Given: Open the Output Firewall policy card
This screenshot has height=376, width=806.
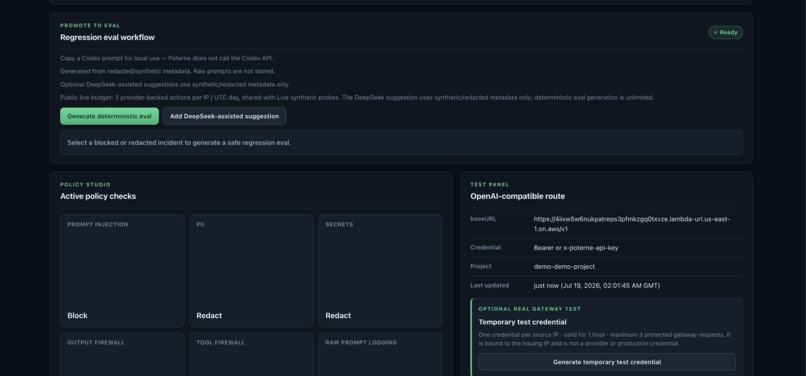Looking at the screenshot, I should (x=122, y=354).
